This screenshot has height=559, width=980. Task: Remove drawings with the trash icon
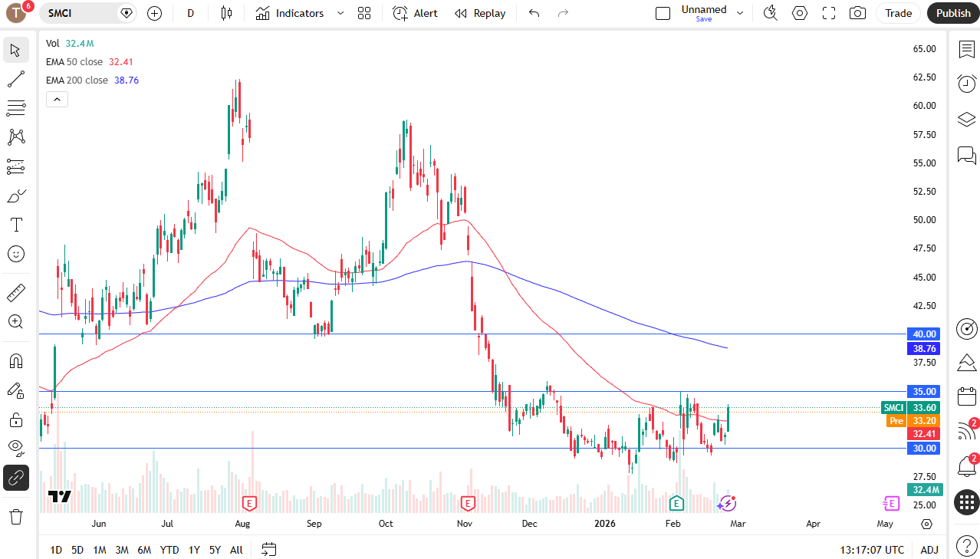coord(15,516)
